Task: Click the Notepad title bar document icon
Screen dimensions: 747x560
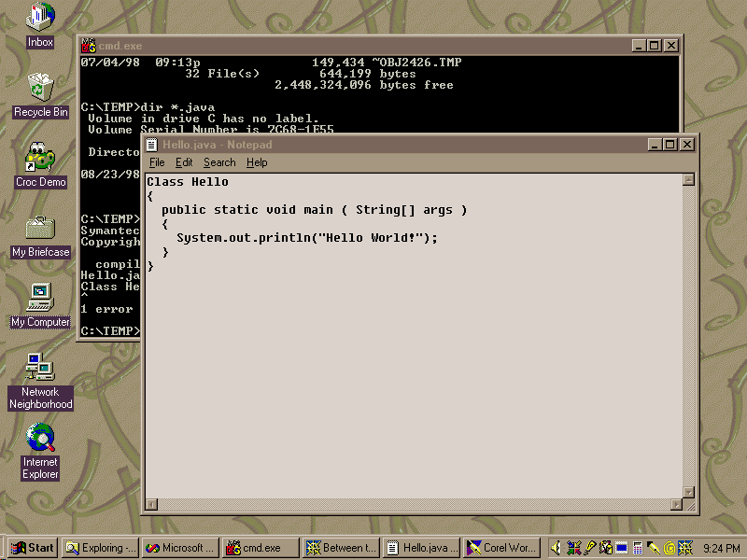Action: 151,145
